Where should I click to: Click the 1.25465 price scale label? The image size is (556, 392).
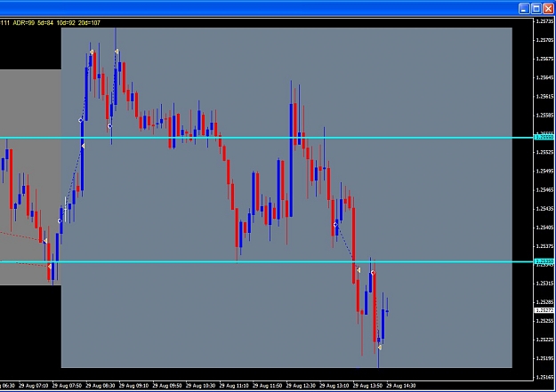click(x=544, y=189)
